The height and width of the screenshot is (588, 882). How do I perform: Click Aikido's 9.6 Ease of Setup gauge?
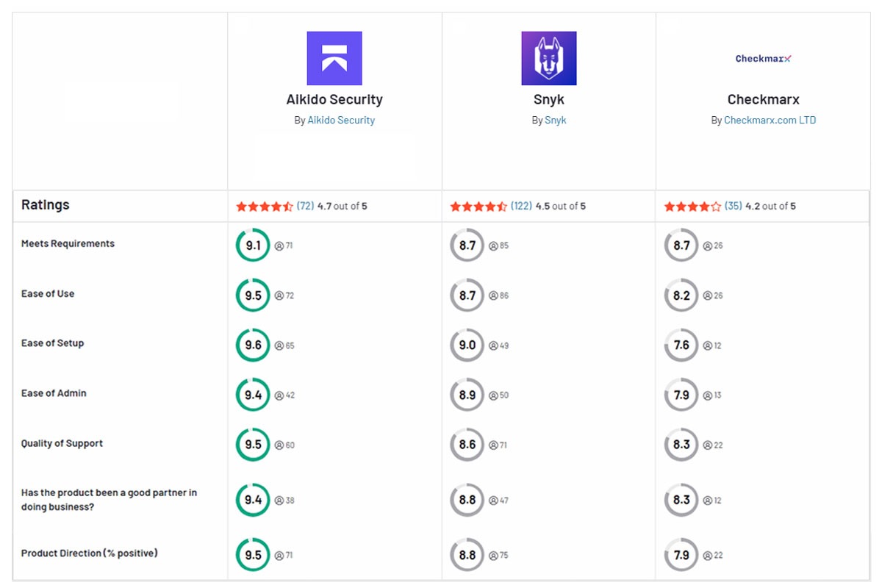253,345
